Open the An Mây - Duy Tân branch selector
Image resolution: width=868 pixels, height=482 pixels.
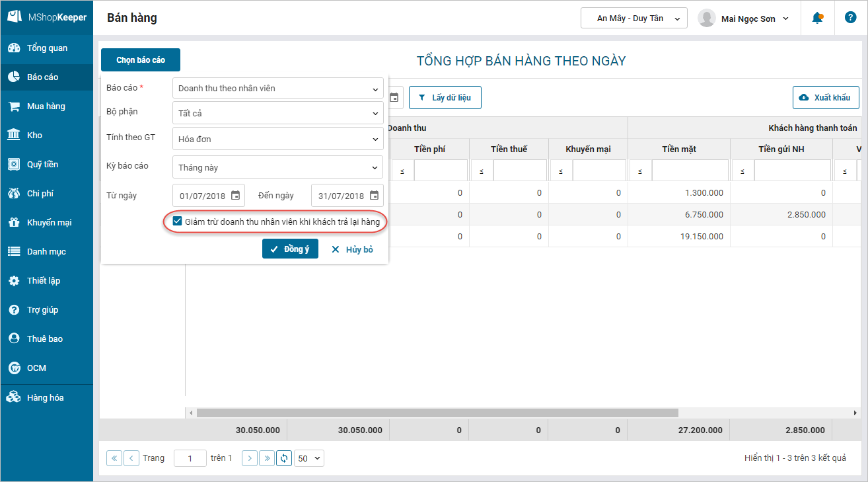click(x=634, y=18)
